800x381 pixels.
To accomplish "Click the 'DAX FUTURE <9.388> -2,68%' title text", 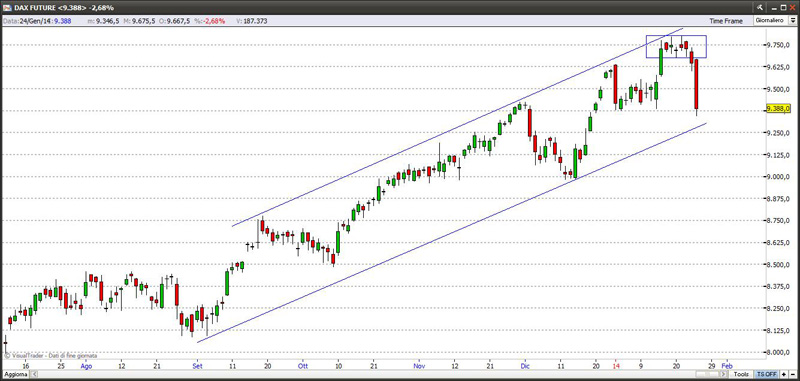I will (65, 8).
